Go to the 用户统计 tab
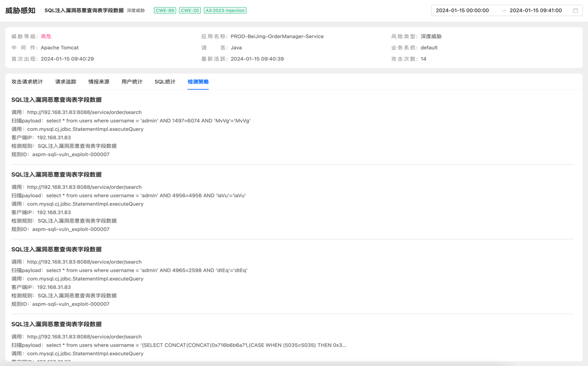The width and height of the screenshot is (588, 366). [132, 82]
